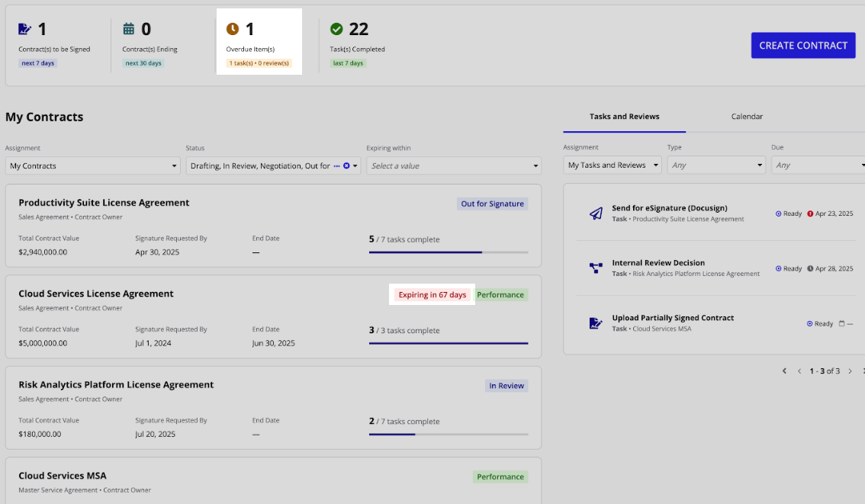Click the 1 - 3 of 3 pagination text

825,371
